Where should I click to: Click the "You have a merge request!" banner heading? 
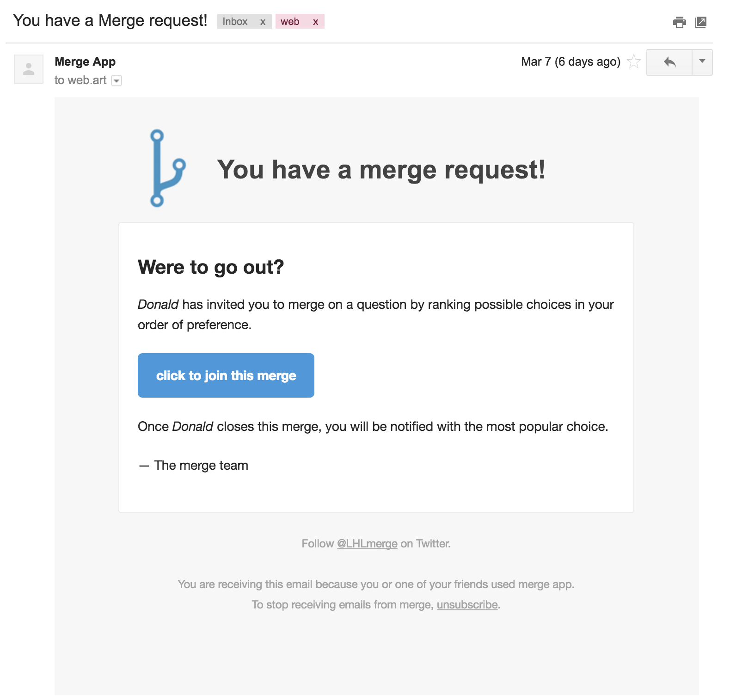381,170
